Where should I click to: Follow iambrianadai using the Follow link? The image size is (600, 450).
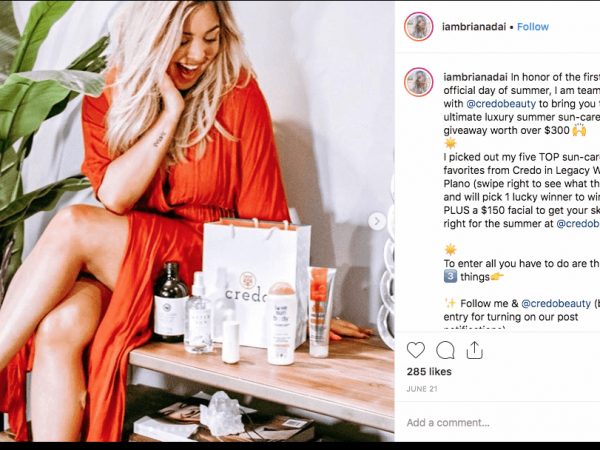(x=533, y=27)
